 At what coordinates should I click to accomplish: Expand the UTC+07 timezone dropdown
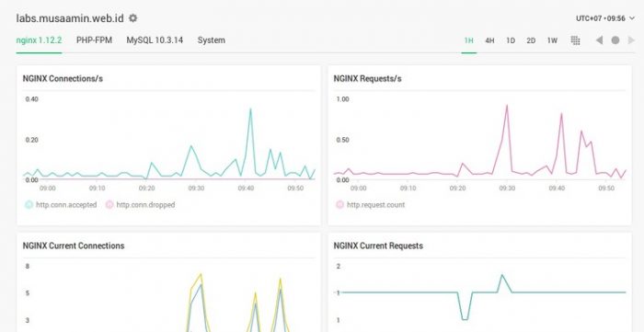(605, 18)
